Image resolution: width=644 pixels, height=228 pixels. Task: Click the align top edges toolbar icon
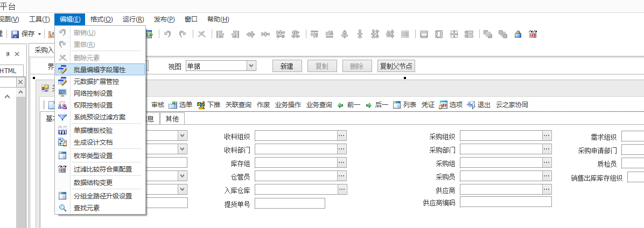coord(314,34)
